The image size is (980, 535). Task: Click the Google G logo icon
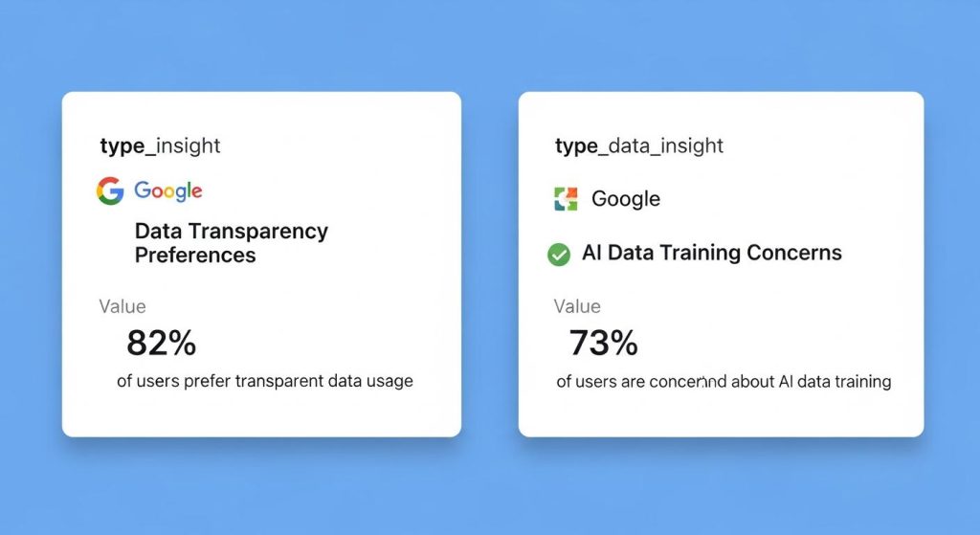pos(110,191)
